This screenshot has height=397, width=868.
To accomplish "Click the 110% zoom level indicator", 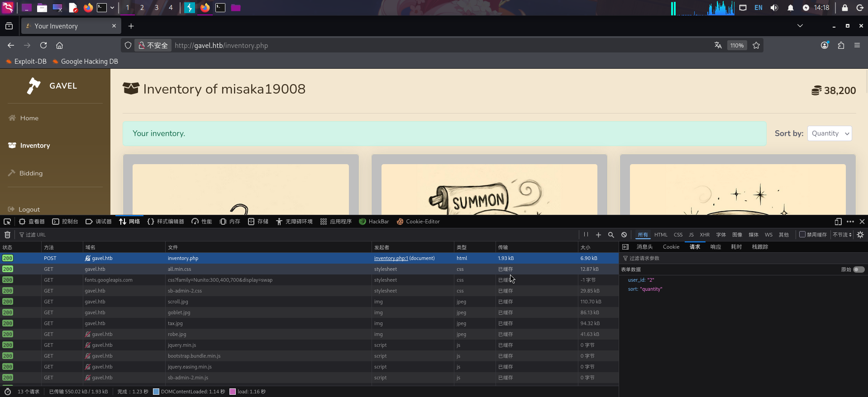I will (737, 45).
